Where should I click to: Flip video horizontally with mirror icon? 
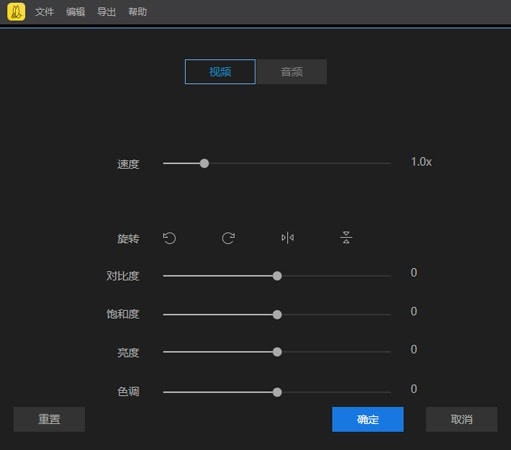pos(287,238)
